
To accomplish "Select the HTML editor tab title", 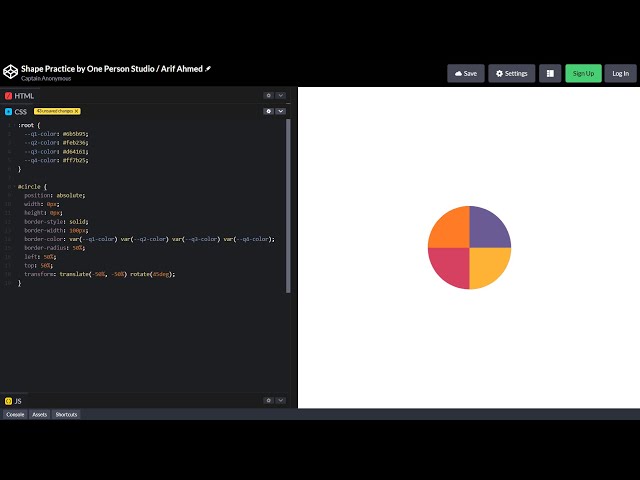I will (24, 96).
